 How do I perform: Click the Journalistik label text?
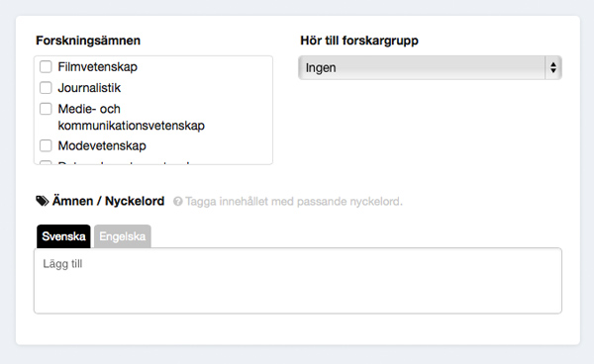[x=89, y=88]
